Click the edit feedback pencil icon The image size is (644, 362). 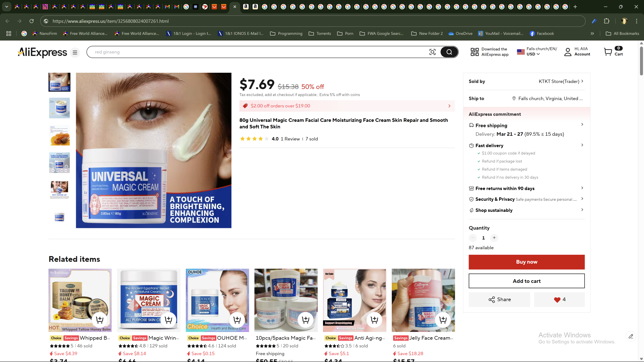631,336
